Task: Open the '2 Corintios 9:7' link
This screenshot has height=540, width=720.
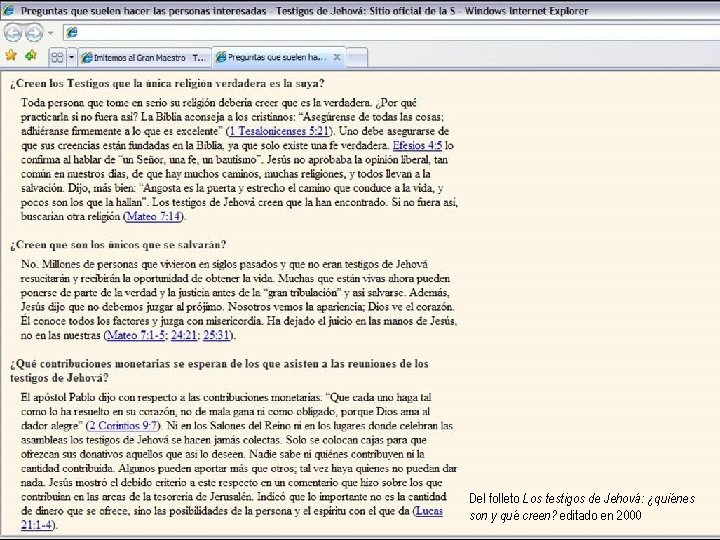Action: click(x=123, y=426)
